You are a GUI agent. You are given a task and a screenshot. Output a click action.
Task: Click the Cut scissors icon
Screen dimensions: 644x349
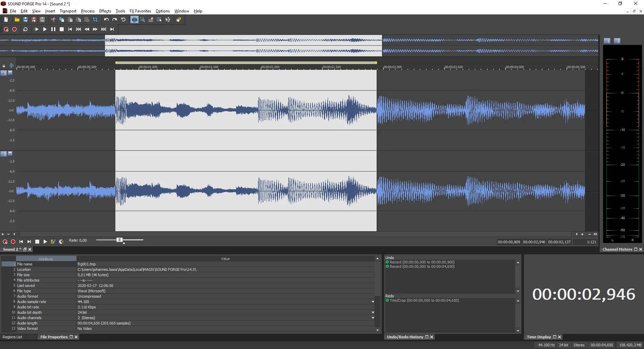[53, 20]
